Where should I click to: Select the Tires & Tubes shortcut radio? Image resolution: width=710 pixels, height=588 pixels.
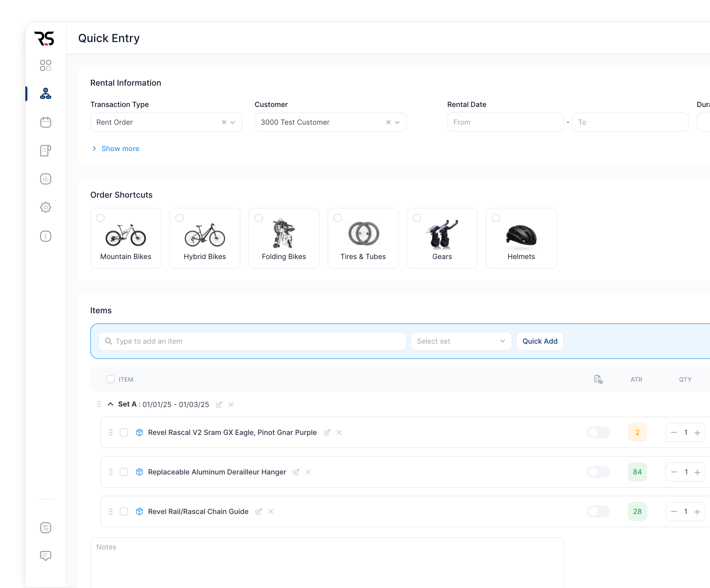pos(338,218)
